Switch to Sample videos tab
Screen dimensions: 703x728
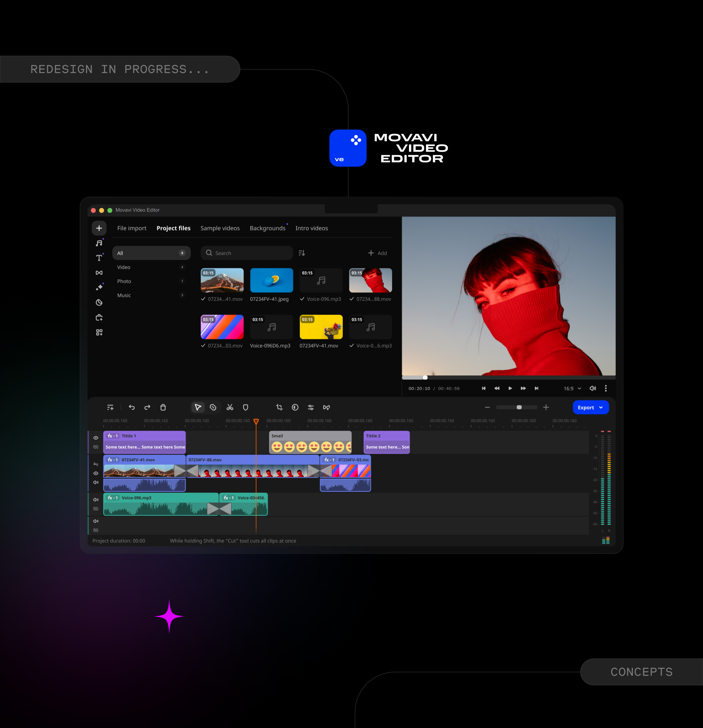(220, 228)
